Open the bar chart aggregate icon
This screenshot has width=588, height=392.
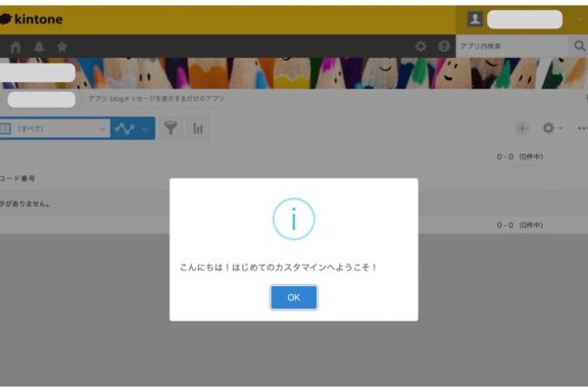(197, 128)
